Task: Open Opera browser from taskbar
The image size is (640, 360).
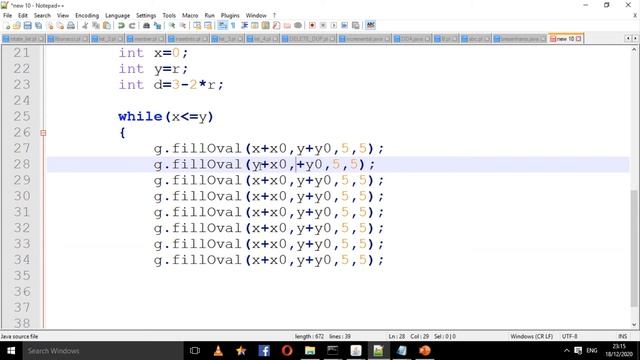Action: (x=287, y=351)
